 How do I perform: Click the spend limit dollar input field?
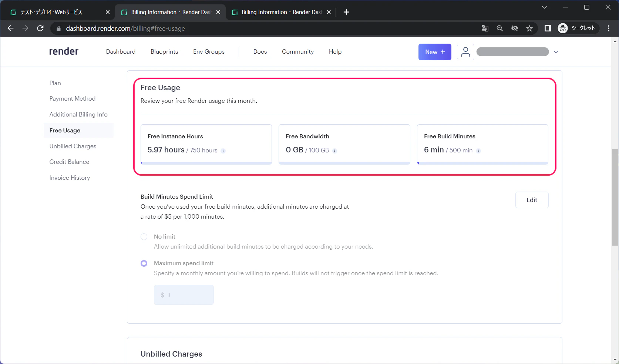(184, 295)
